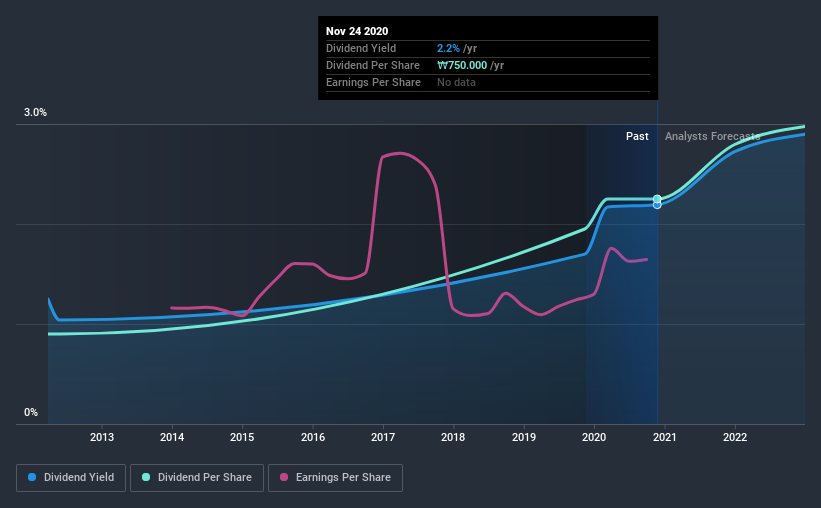Click the blue data point marker at Nov 2020
Screen dimensions: 821x508
point(657,205)
